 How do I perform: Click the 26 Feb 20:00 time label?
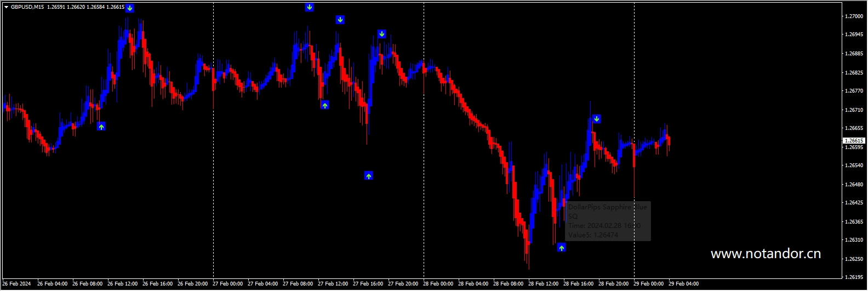(x=193, y=284)
